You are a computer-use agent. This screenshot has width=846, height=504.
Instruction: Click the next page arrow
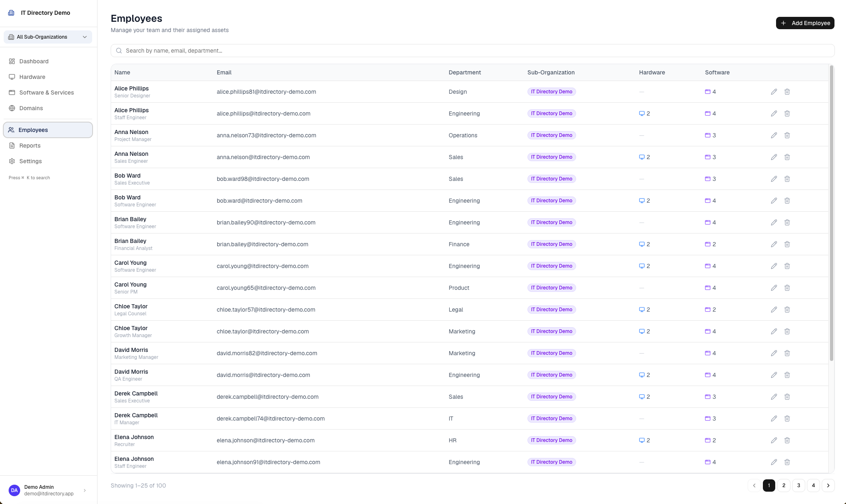click(828, 486)
